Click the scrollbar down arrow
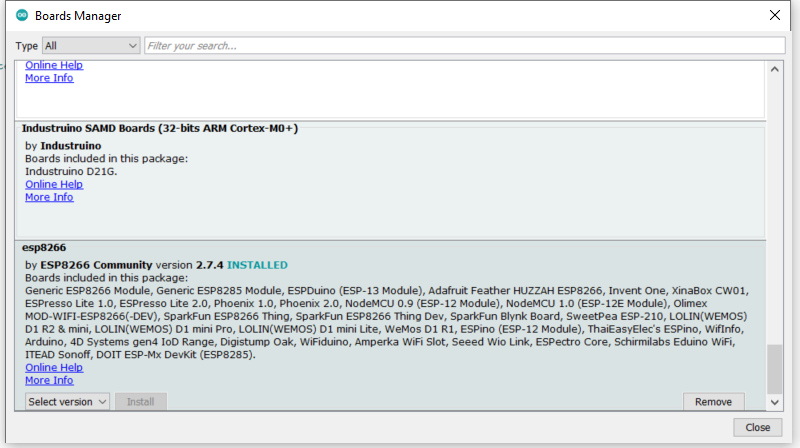Screen dimensions: 800x448 point(774,403)
